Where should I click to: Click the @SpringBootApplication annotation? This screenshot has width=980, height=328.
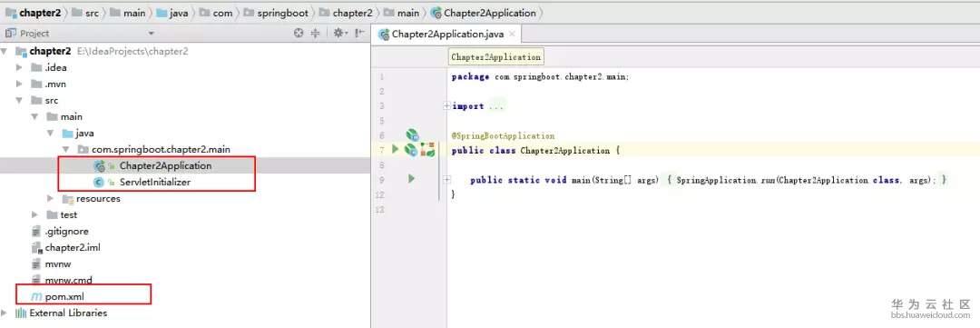click(x=503, y=135)
